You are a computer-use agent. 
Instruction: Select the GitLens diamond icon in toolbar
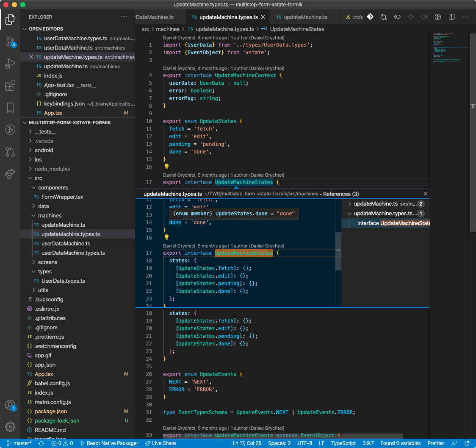pos(370,17)
